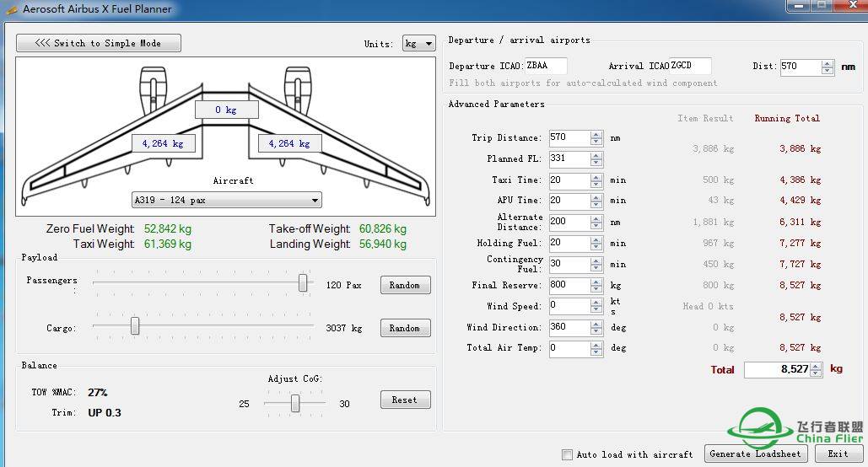Click the Passengers slider handle
Viewport: 868px width, 467px height.
tap(303, 282)
